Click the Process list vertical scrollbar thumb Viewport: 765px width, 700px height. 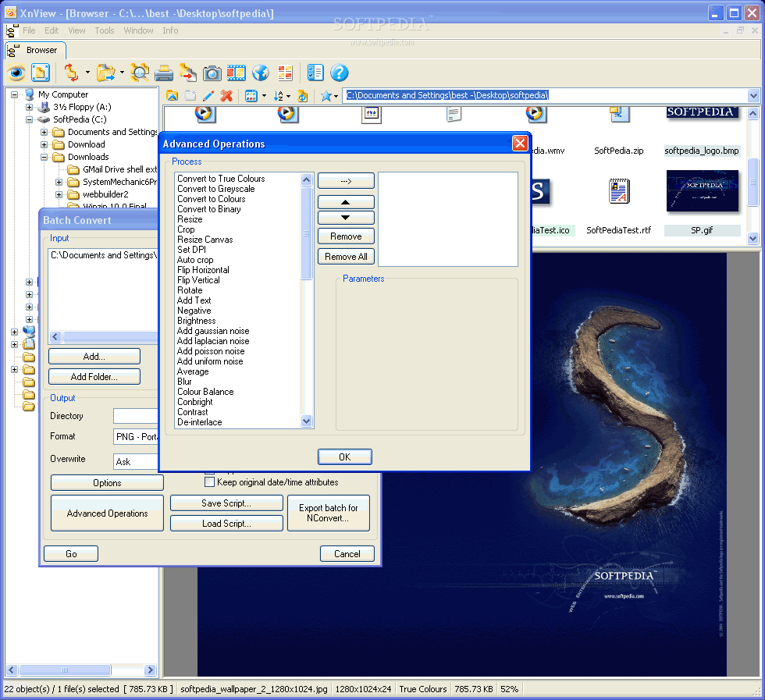[306, 233]
